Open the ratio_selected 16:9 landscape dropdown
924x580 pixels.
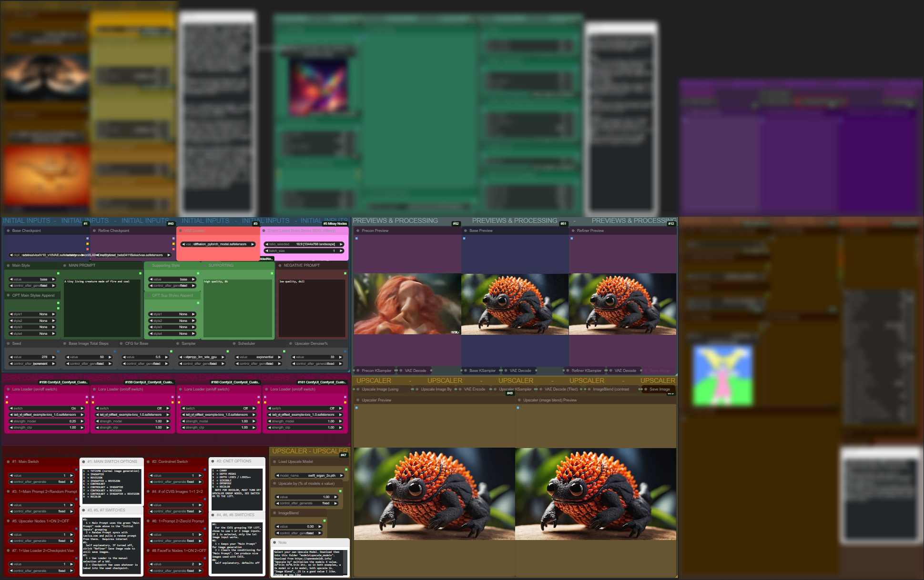click(304, 244)
